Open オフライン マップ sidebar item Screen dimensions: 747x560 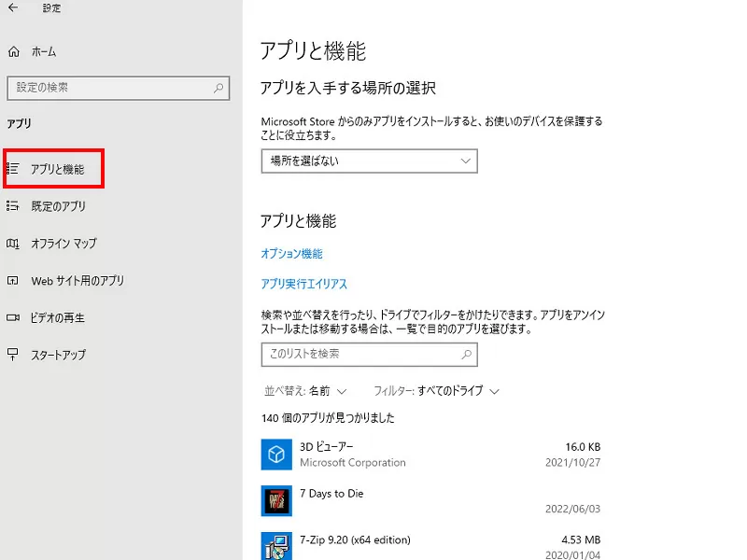point(63,243)
